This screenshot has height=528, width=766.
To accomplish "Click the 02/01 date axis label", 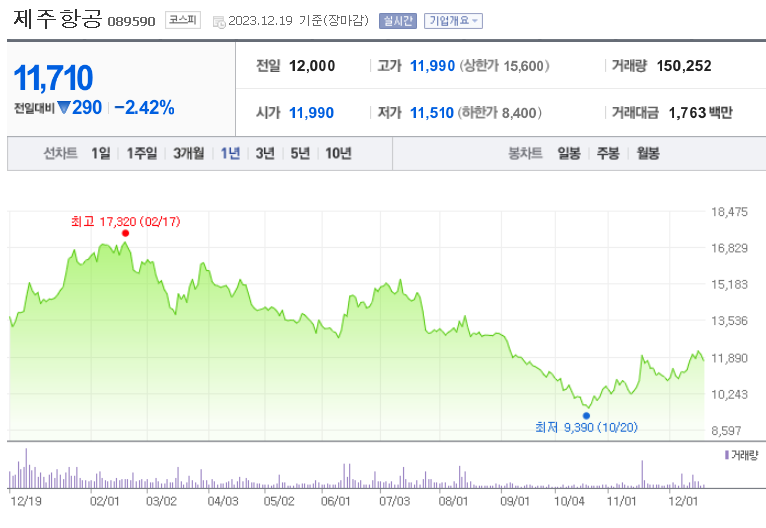I will pyautogui.click(x=105, y=501).
